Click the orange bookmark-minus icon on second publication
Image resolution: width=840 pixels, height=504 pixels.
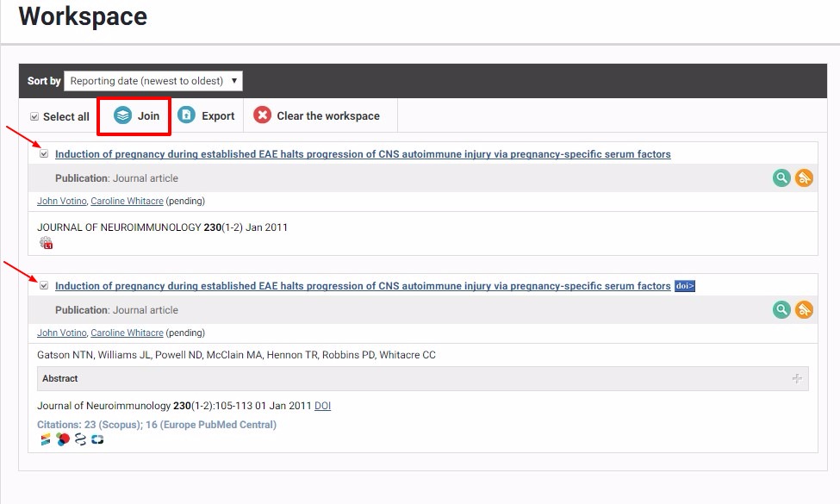[x=804, y=309]
